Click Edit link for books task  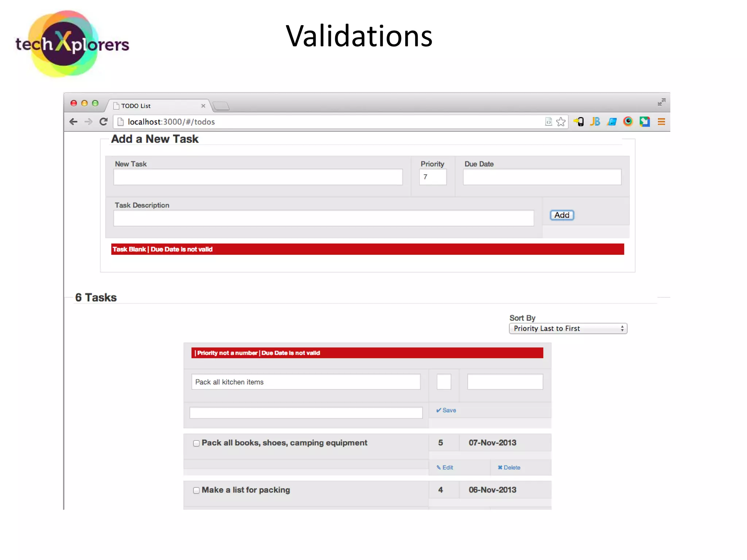[x=445, y=467]
